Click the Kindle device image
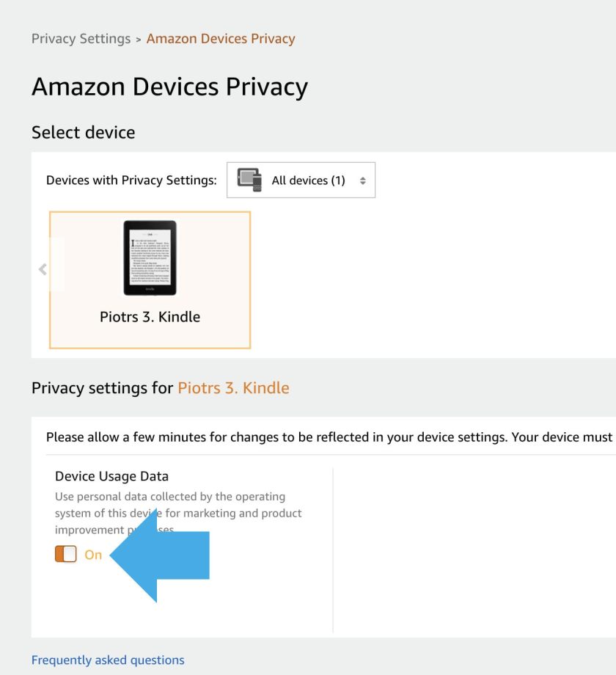 point(150,258)
